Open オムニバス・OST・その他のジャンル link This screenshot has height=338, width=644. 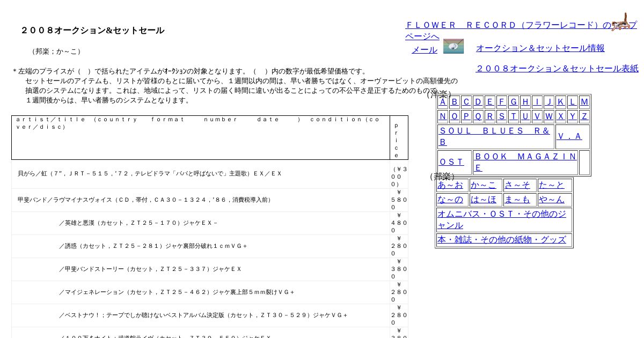[502, 220]
